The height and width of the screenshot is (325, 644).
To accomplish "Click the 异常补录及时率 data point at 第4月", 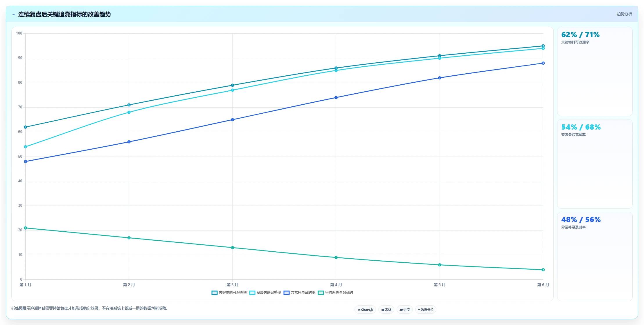I will pos(336,97).
